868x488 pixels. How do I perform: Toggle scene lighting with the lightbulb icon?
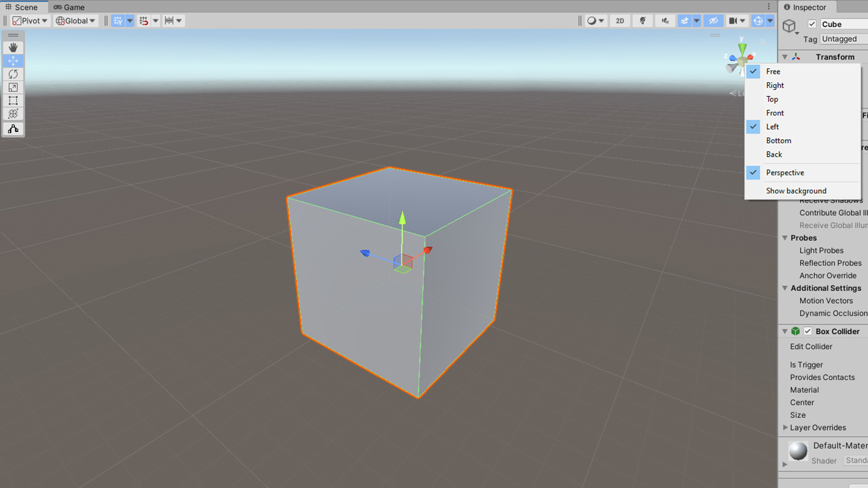click(642, 21)
